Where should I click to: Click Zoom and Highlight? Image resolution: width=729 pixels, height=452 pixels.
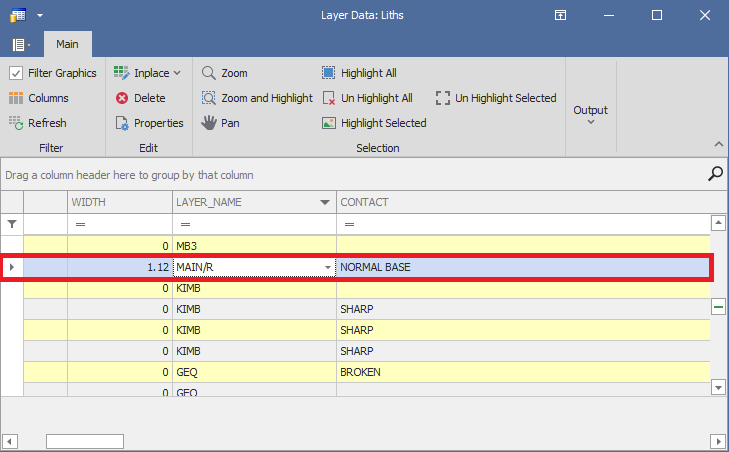257,98
